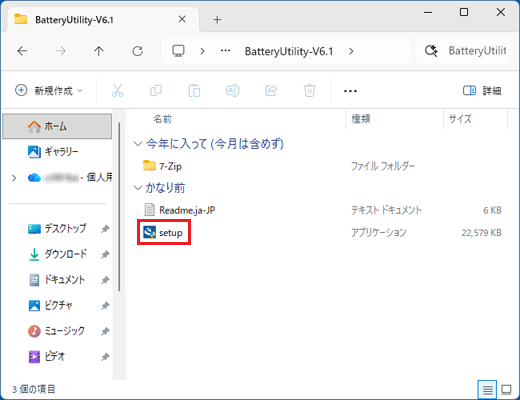Click the 3 個の項目 status text
This screenshot has height=400, width=520.
[34, 389]
